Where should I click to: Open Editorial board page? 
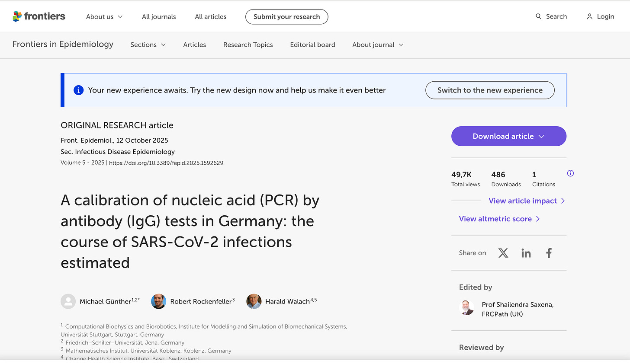[312, 45]
